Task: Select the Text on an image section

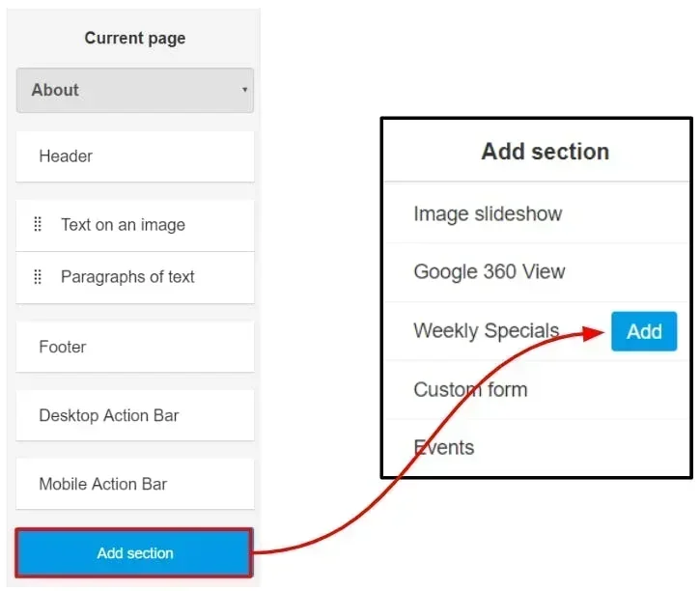Action: (135, 225)
